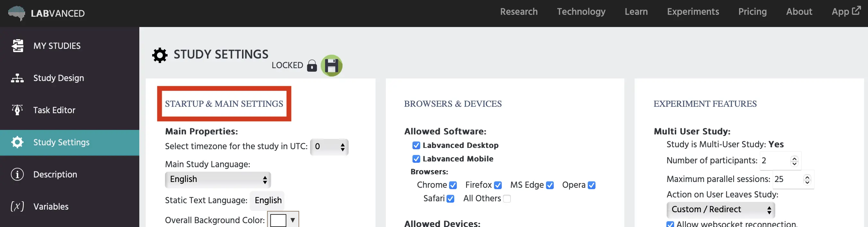This screenshot has height=227, width=868.
Task: Click the Variables (x) icon
Action: point(18,206)
